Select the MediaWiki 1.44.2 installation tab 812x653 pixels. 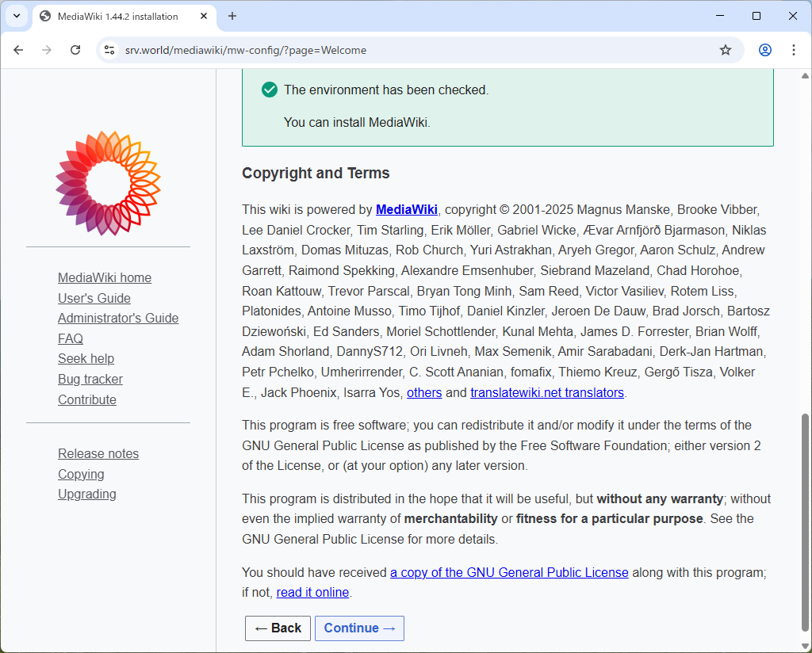(x=119, y=17)
